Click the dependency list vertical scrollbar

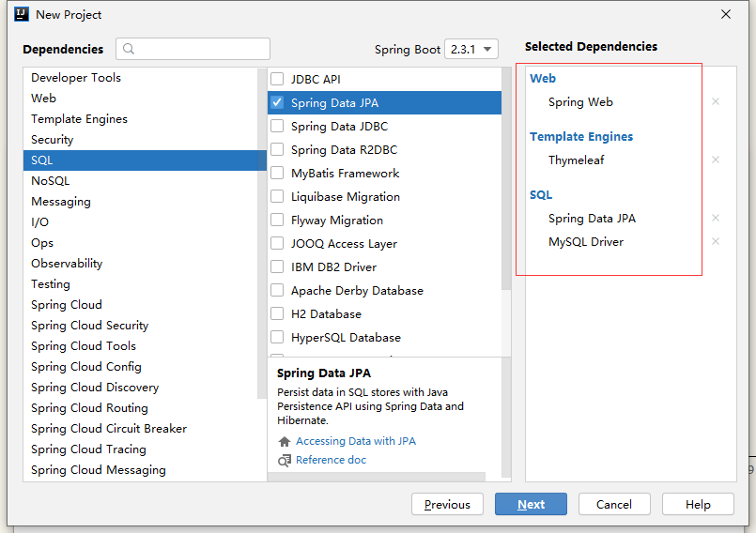(x=506, y=178)
